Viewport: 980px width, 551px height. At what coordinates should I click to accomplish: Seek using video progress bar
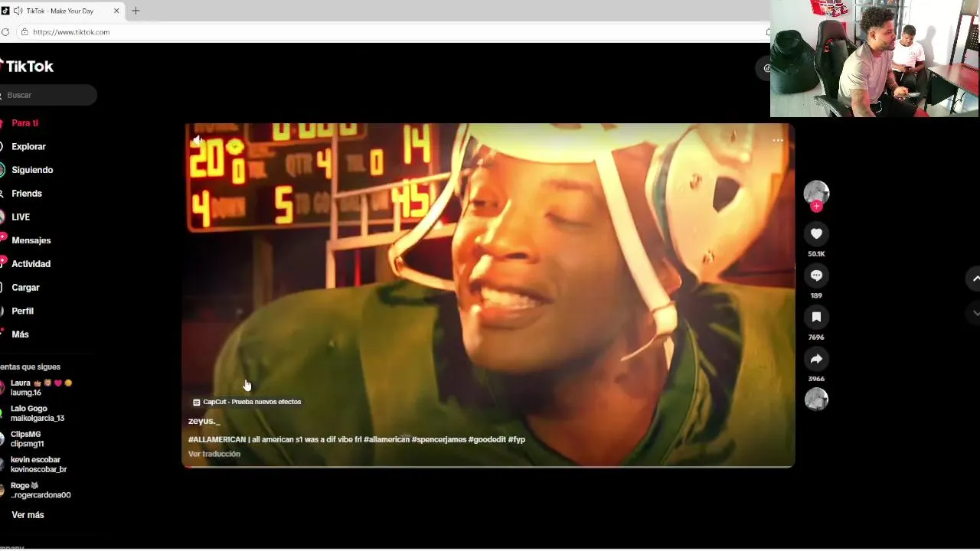pos(488,466)
